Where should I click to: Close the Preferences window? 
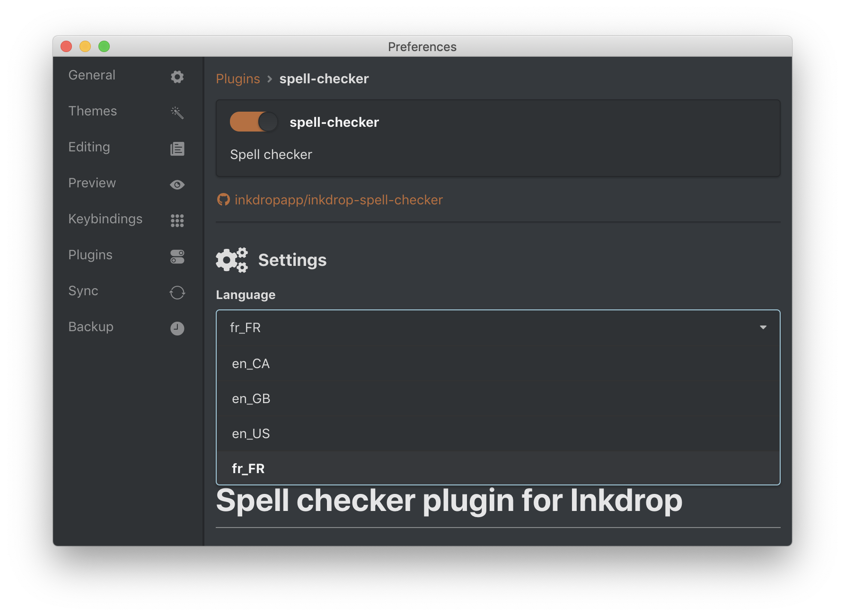point(66,46)
